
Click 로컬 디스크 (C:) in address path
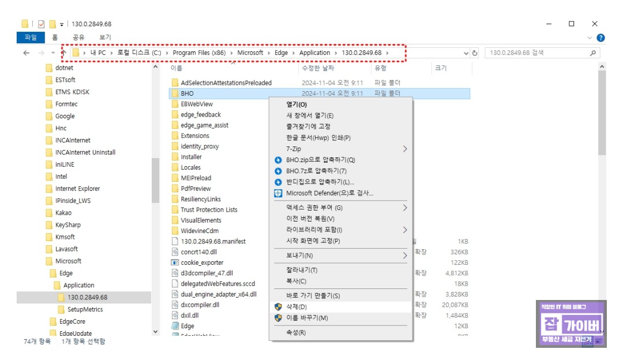(139, 53)
